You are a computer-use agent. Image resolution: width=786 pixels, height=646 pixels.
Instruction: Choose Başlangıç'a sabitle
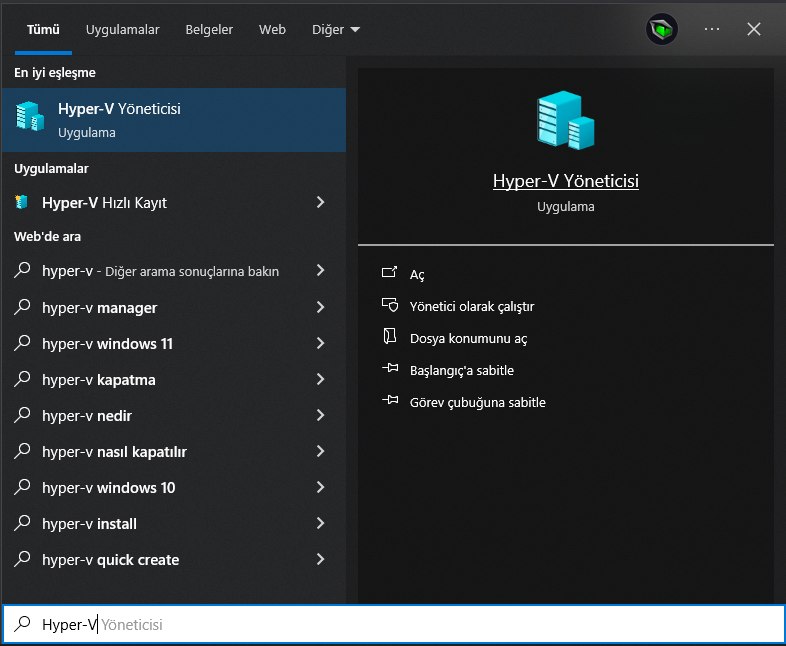(x=462, y=371)
